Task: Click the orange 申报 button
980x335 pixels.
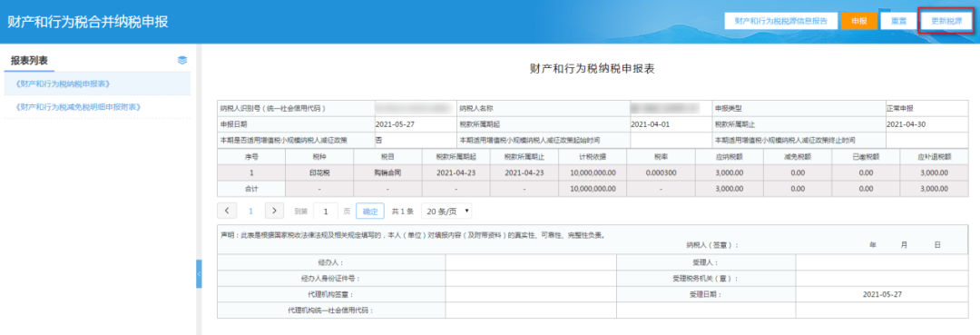Action: pos(858,21)
